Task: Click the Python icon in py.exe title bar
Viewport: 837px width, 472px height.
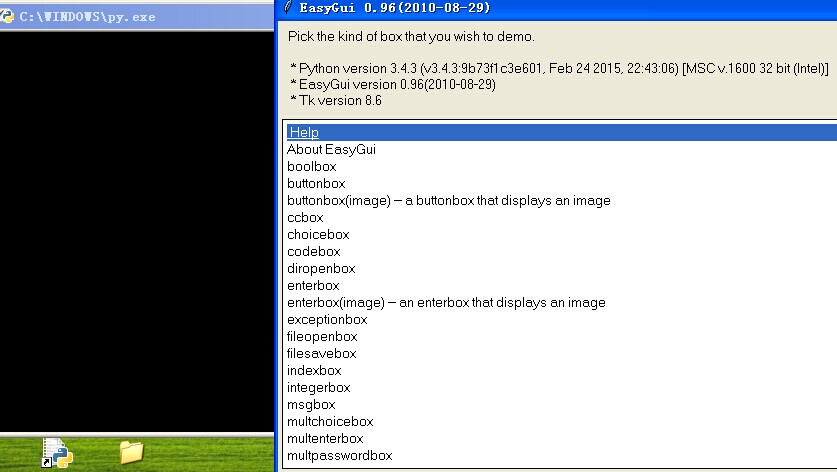Action: coord(8,18)
